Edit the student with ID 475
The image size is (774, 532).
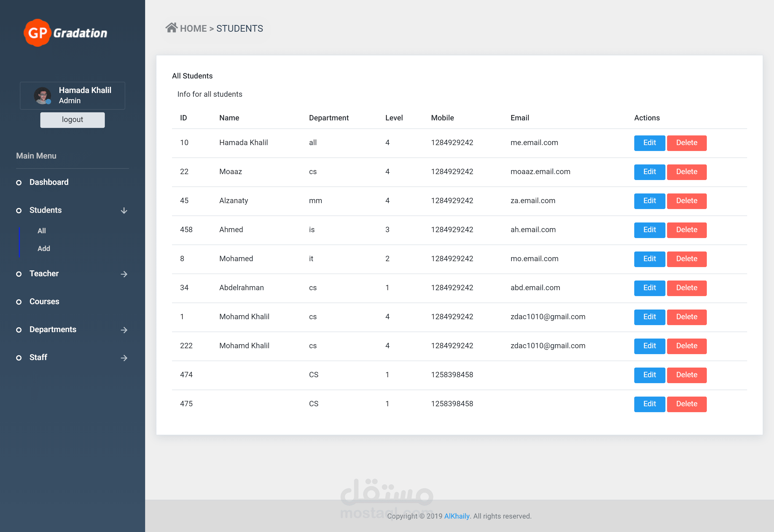[x=649, y=404]
